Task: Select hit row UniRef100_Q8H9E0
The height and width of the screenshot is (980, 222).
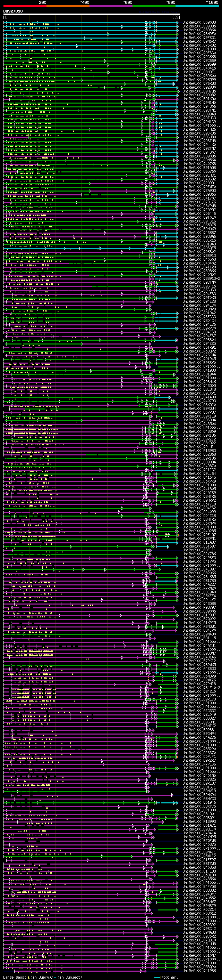Action: click(x=199, y=34)
